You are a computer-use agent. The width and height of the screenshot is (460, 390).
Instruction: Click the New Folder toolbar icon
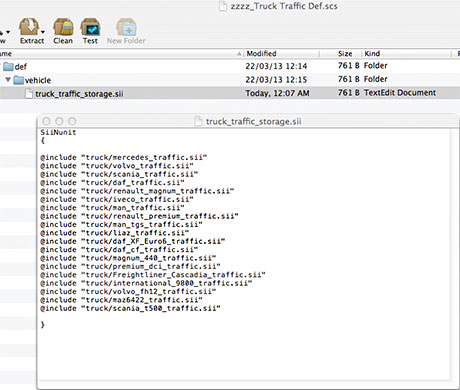[126, 27]
